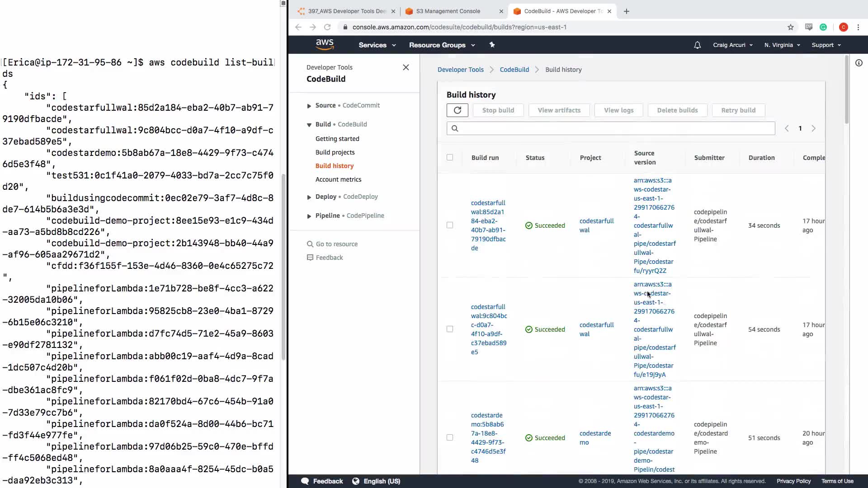This screenshot has width=868, height=488.
Task: Switch to S3 Management Console tab
Action: point(448,11)
